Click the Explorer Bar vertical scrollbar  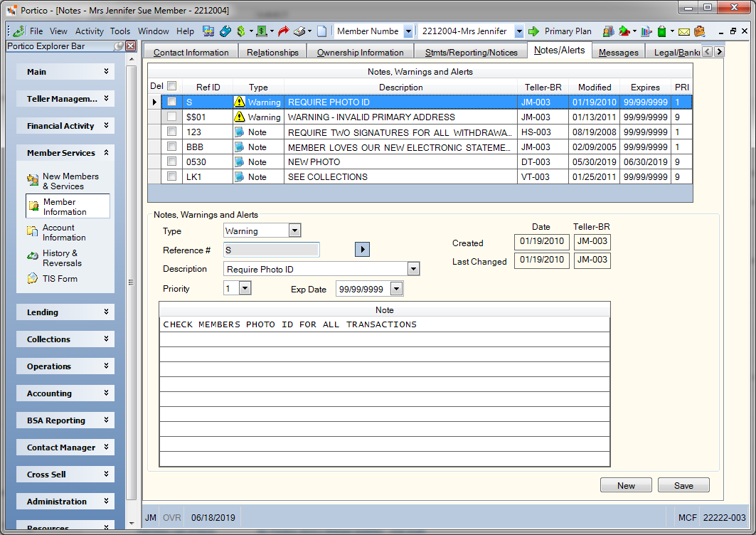[x=131, y=282]
